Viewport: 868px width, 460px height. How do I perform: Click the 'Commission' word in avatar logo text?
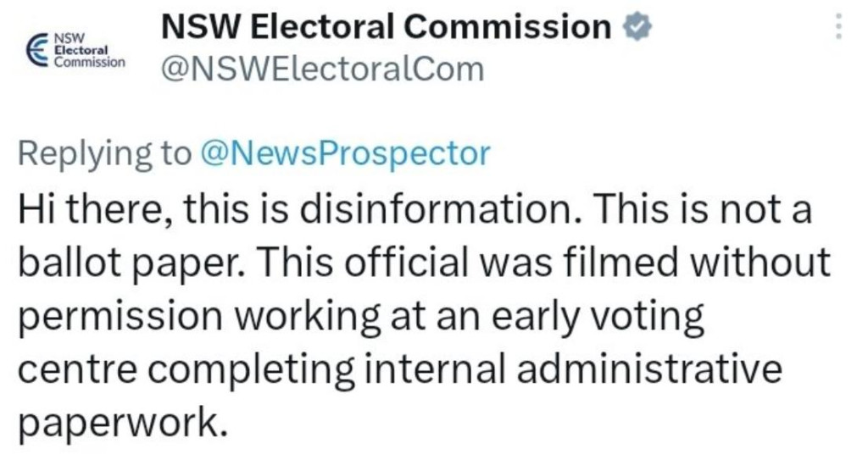coord(90,62)
